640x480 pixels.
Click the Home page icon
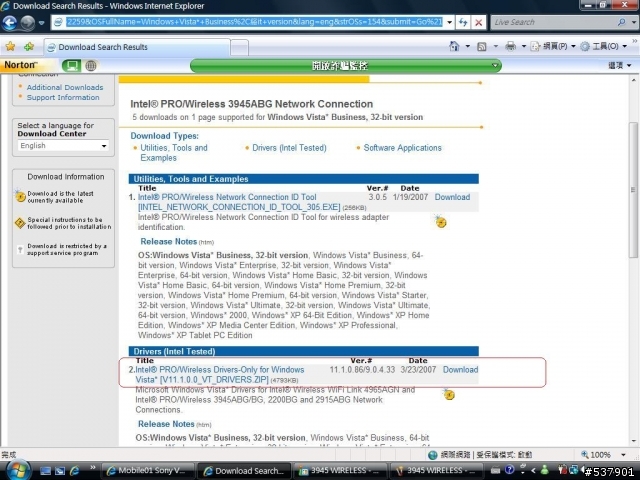tap(454, 46)
